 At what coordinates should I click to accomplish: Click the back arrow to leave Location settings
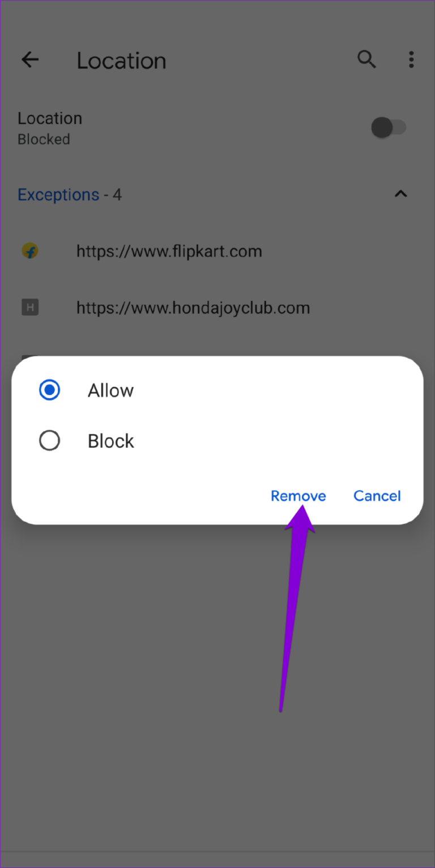coord(29,59)
